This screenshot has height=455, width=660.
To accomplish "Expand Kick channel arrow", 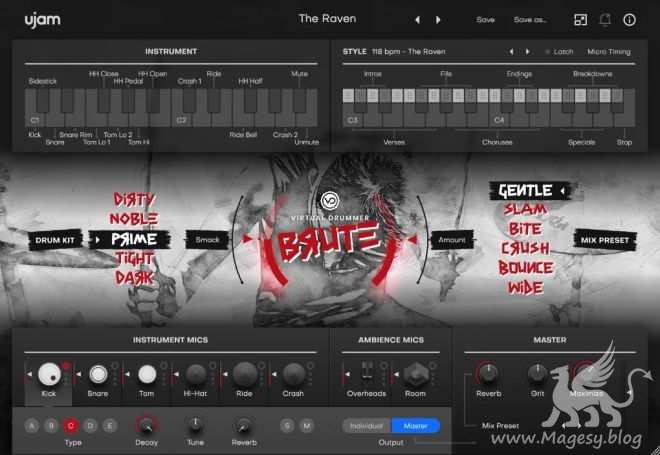I will pyautogui.click(x=29, y=374).
